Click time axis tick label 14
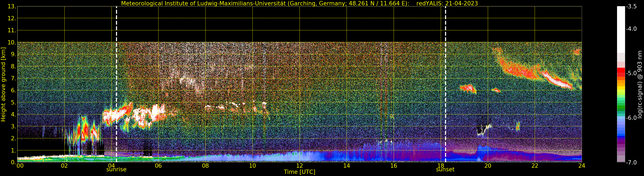This screenshot has height=176, width=644. click(347, 166)
